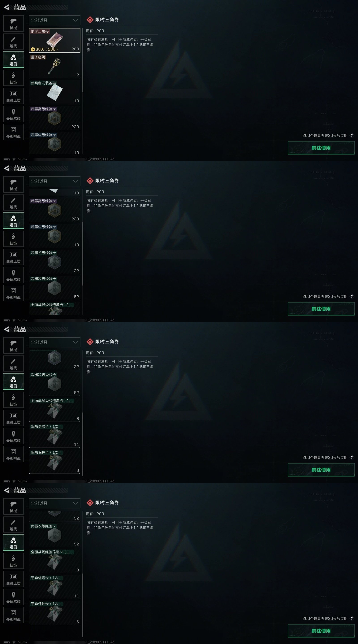The height and width of the screenshot is (644, 358).
Task: Select the 武器初级经验卡 item showing 32
Action: (55, 262)
